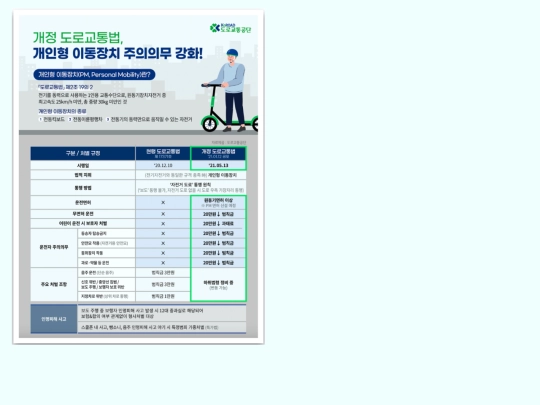Click the date cell '21.05.13
540x405 pixels.
pos(218,165)
